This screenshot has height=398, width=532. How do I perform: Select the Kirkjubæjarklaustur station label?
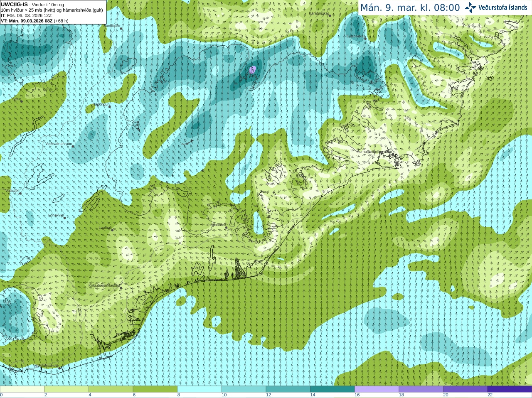pos(104,285)
